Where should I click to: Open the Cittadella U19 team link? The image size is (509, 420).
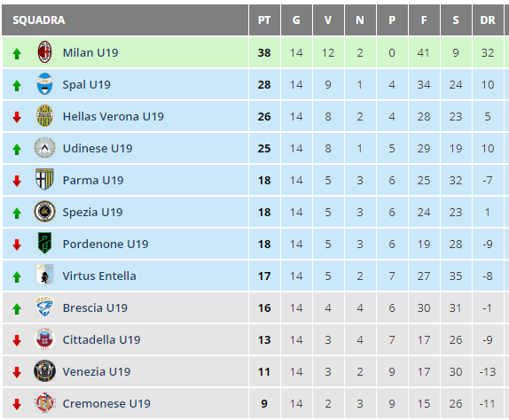[102, 340]
